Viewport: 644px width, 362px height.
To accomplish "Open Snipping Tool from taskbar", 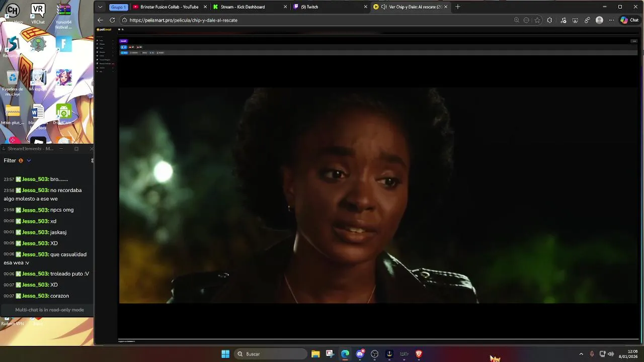I will click(330, 354).
